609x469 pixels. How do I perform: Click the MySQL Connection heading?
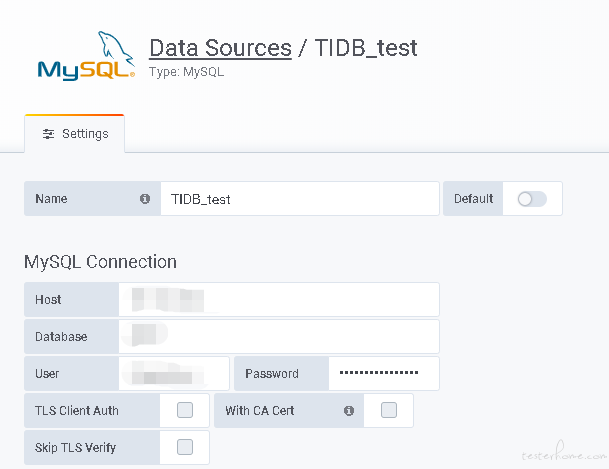100,262
